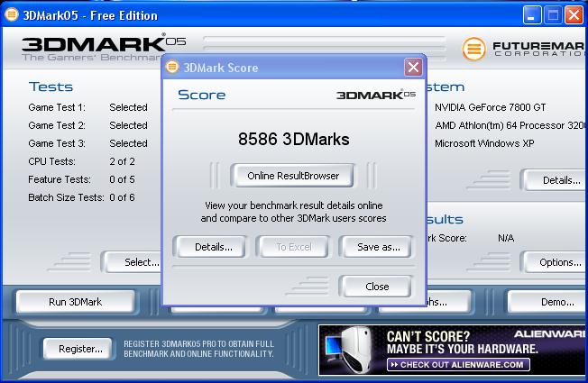Click NVIDIA GeForce 7800 GT text
588x383 pixels.
tap(490, 107)
